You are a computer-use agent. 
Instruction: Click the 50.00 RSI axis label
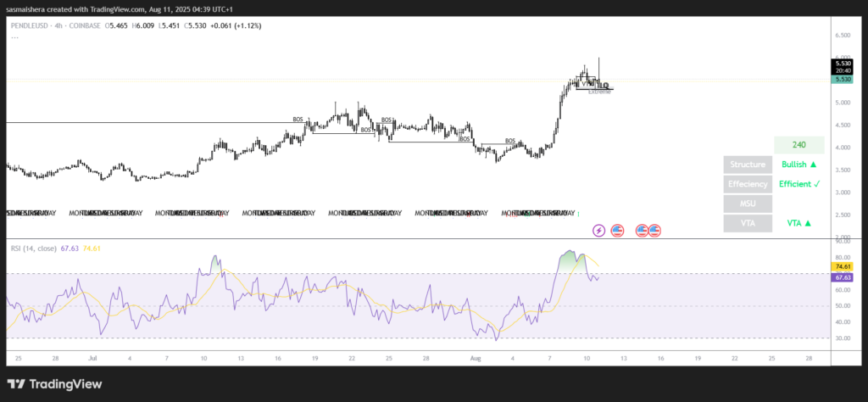coord(843,305)
